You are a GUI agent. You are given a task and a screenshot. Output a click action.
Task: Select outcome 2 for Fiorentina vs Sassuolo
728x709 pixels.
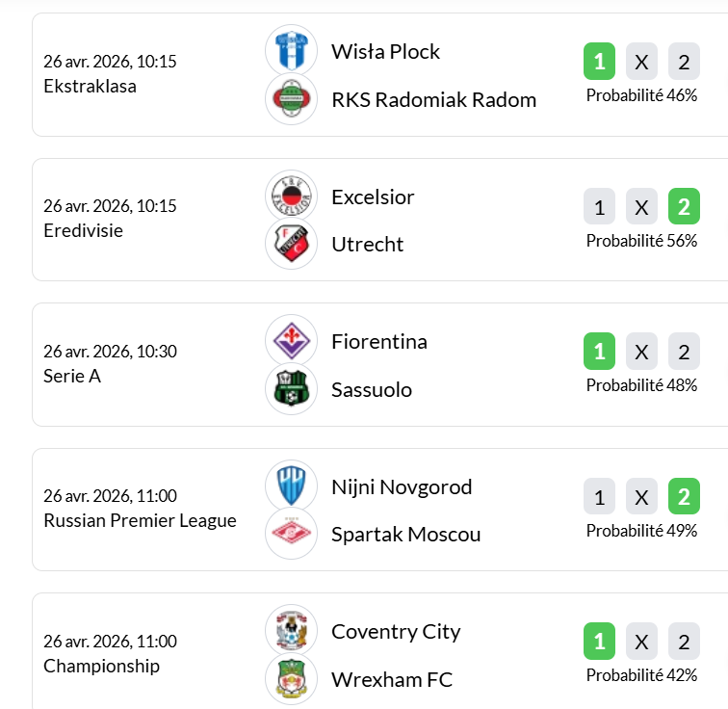tap(684, 352)
